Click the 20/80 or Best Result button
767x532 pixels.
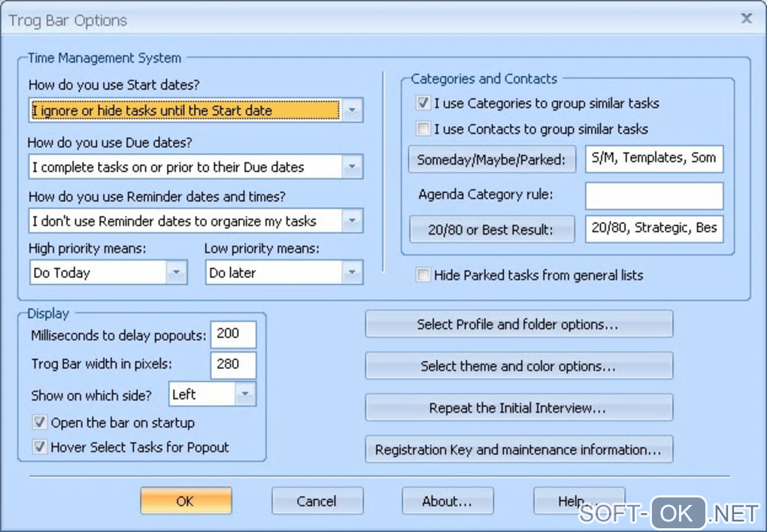(x=492, y=229)
